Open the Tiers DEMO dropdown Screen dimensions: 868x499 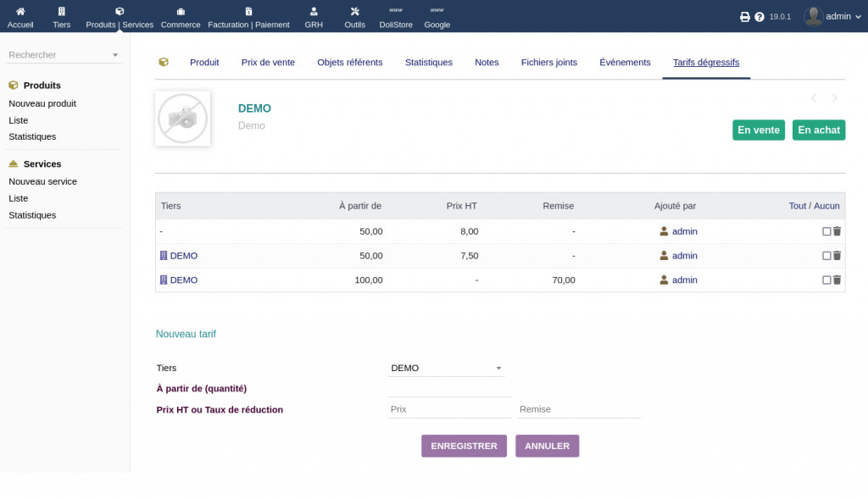(x=446, y=369)
